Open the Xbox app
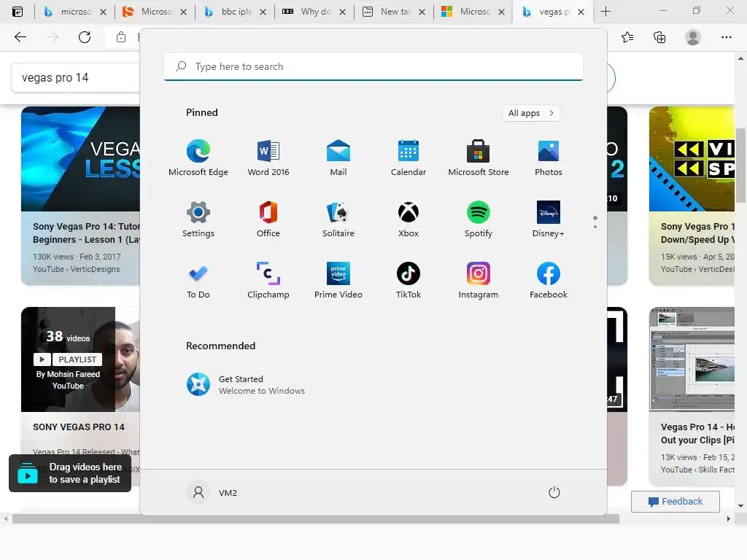Screen dimensions: 747x560 (409, 219)
